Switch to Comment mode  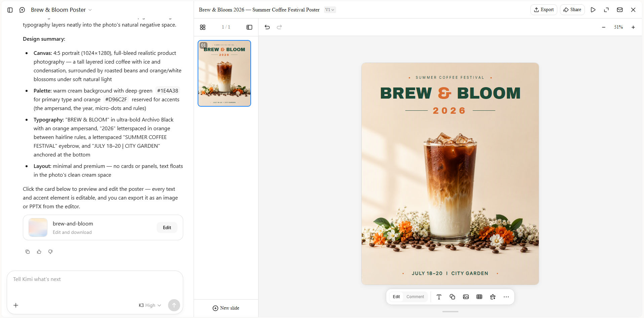point(415,297)
